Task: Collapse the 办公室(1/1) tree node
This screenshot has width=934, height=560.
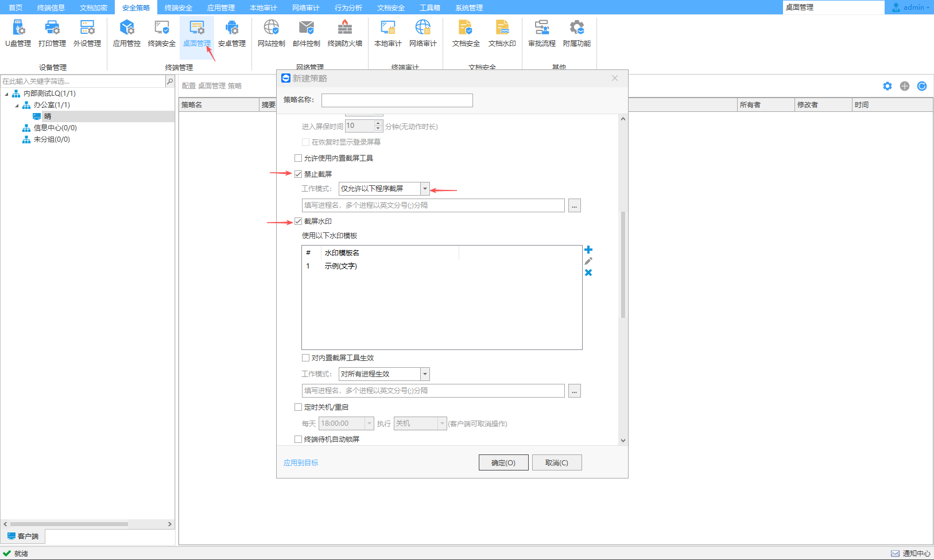Action: pyautogui.click(x=17, y=105)
